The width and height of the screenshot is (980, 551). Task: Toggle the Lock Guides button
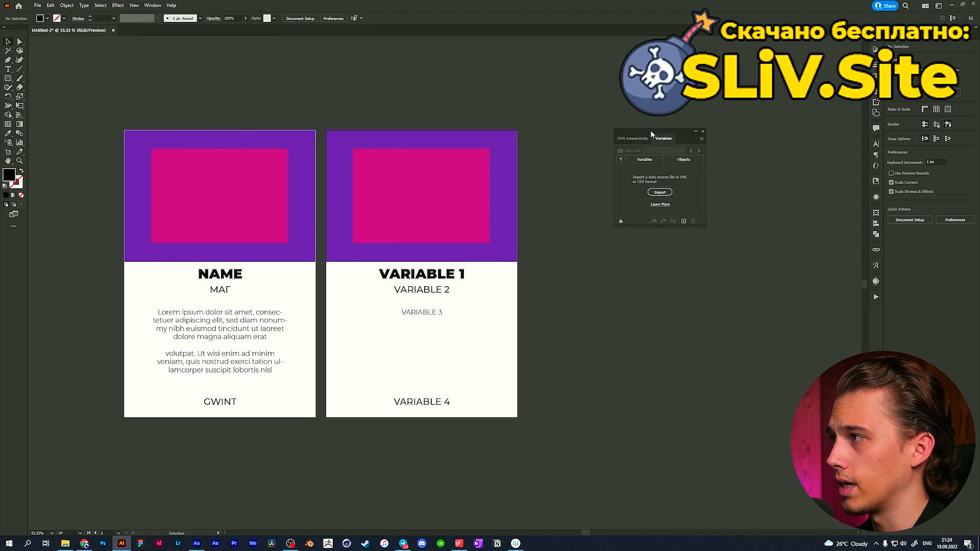(x=937, y=124)
